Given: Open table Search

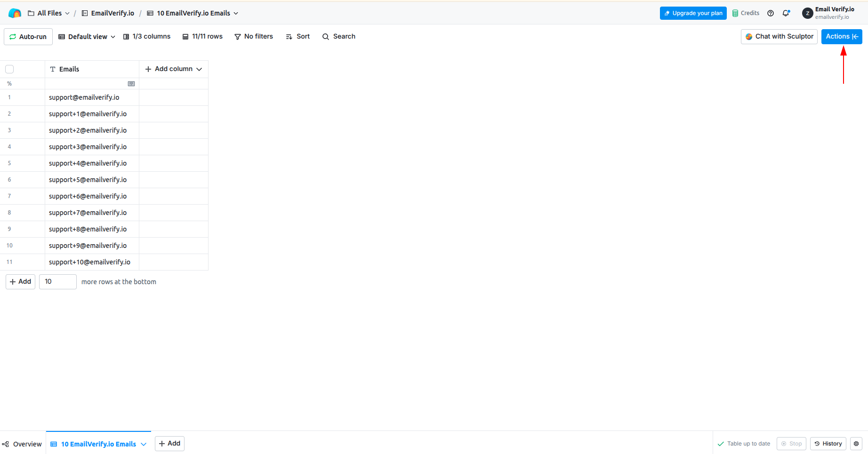Looking at the screenshot, I should click(339, 37).
